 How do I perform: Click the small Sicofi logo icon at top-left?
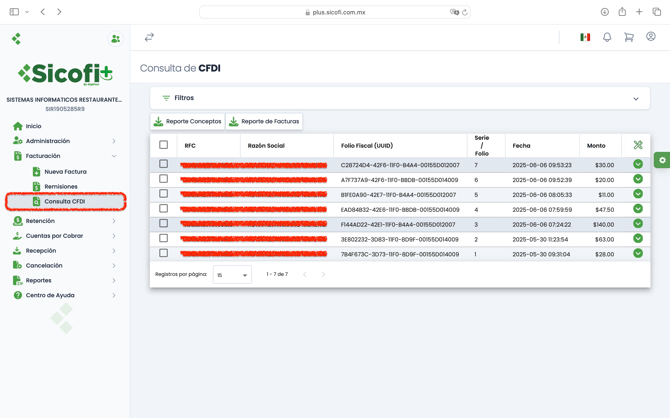[x=16, y=39]
